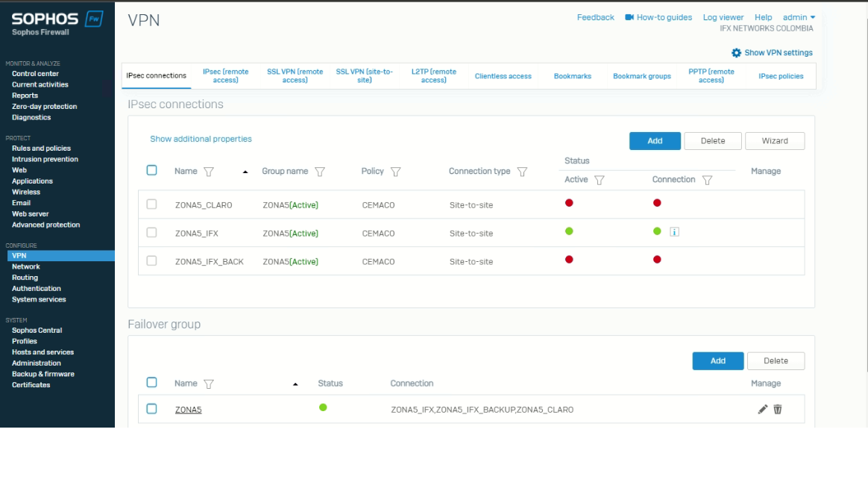Check the ZONA5_CLARO row checkbox

tap(152, 204)
